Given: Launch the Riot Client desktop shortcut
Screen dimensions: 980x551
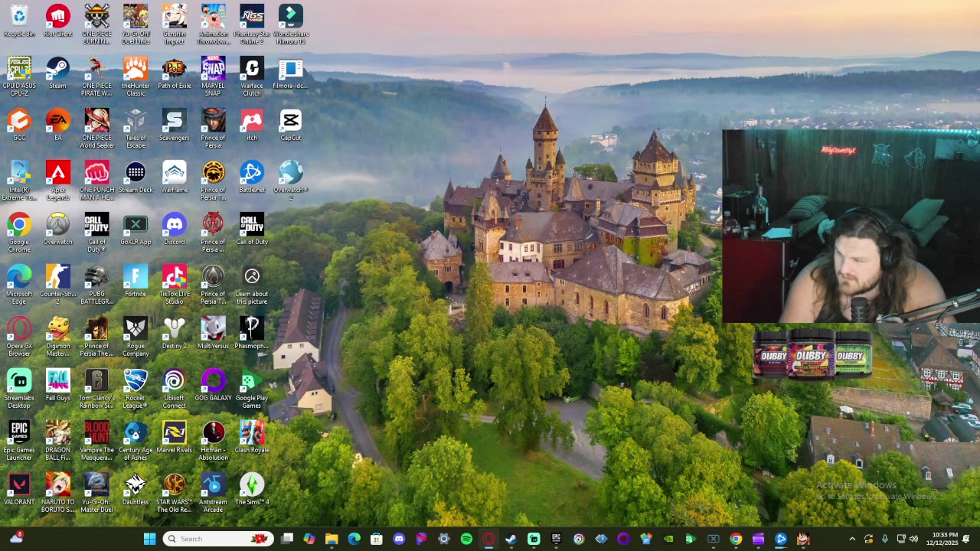Looking at the screenshot, I should coord(57,21).
